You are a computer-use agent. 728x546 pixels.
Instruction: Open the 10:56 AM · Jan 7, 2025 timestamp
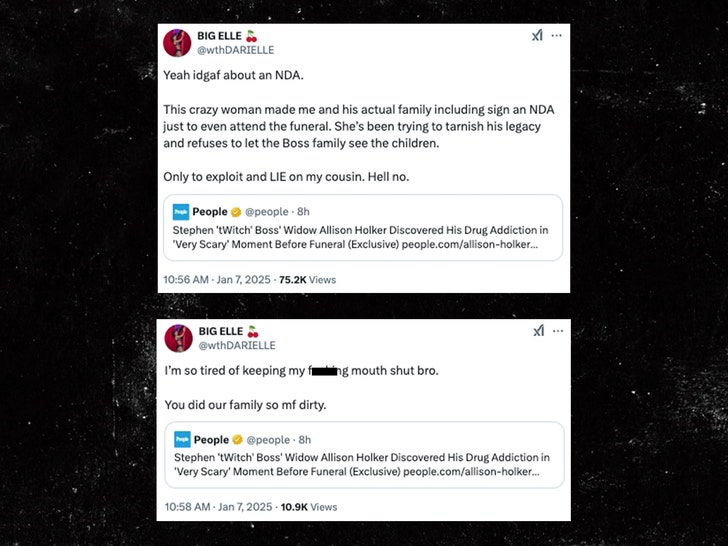click(215, 280)
